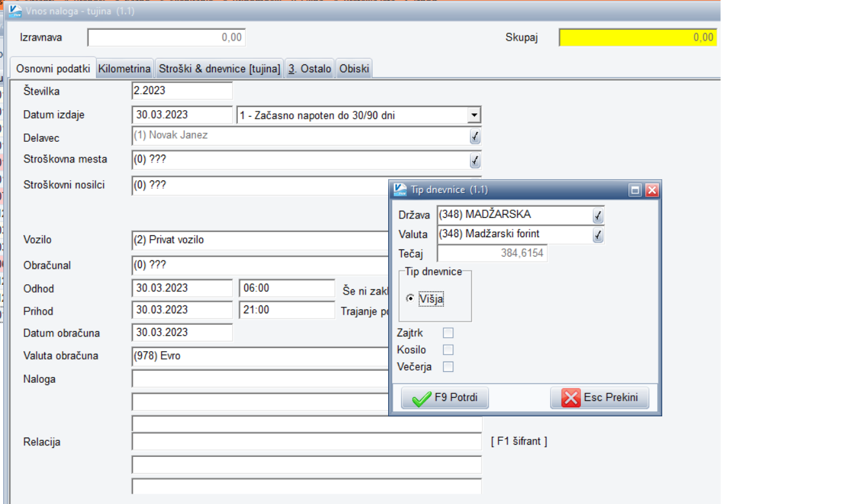The image size is (855, 504).
Task: Click the Številka field with 2.2023
Action: pyautogui.click(x=182, y=91)
